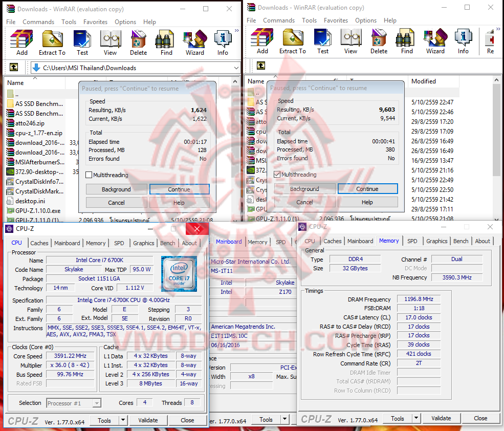Click Validate button in left CPU-Z
504x431 pixels.
148,420
